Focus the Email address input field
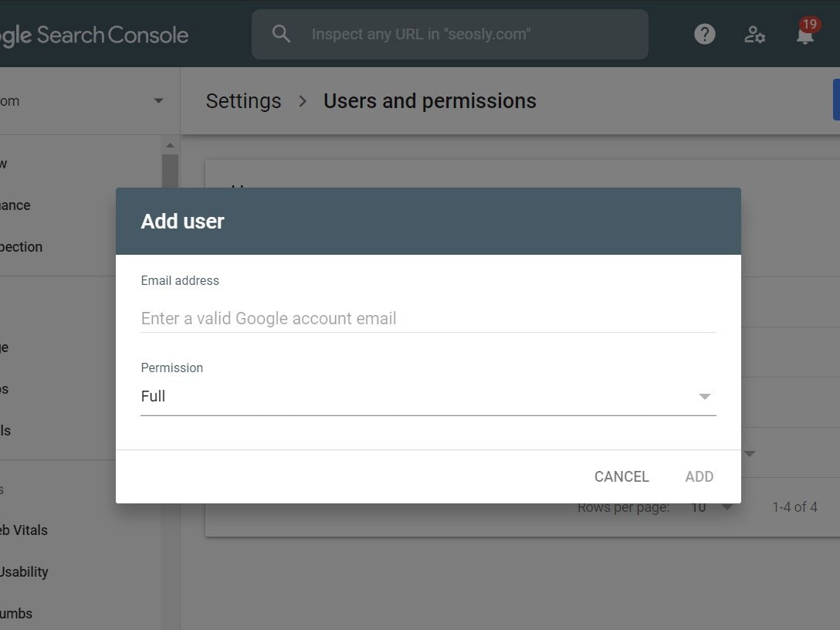840x630 pixels. click(x=428, y=318)
